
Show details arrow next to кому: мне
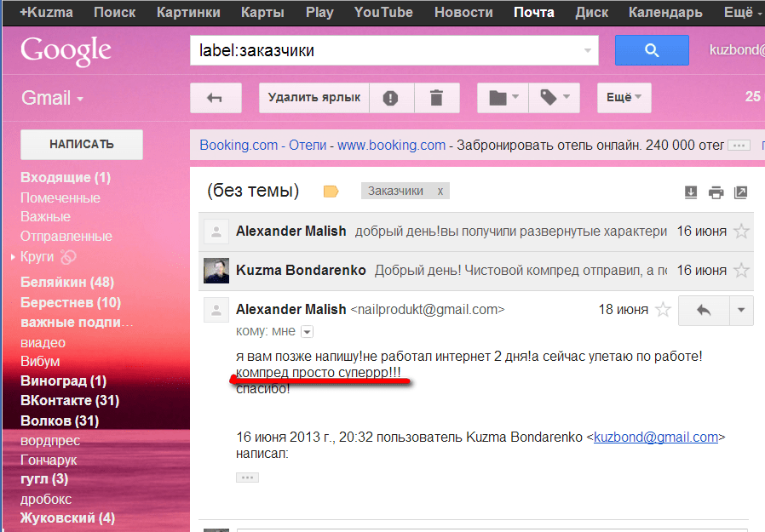[307, 332]
